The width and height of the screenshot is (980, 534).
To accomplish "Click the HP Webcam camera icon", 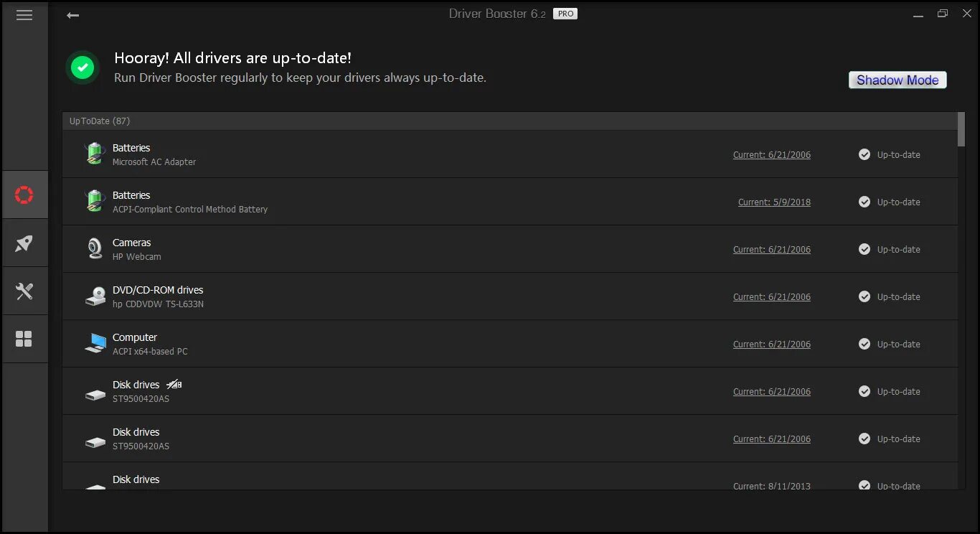I will 95,248.
